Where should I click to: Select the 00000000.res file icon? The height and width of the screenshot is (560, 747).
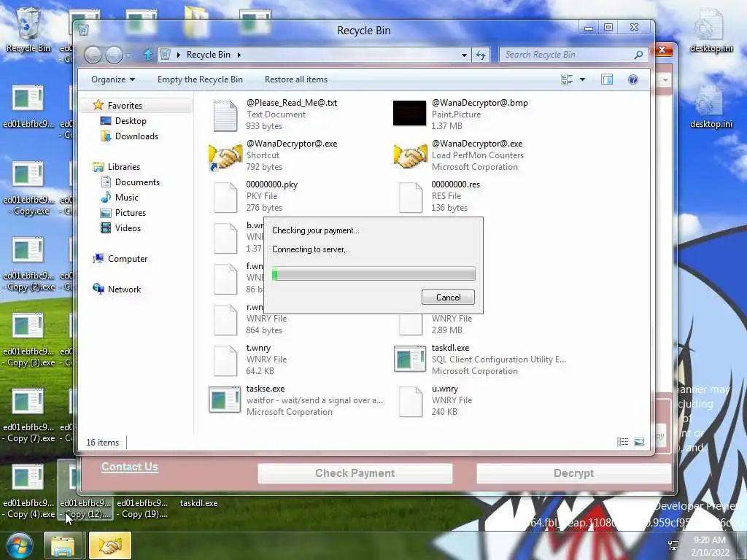(410, 197)
